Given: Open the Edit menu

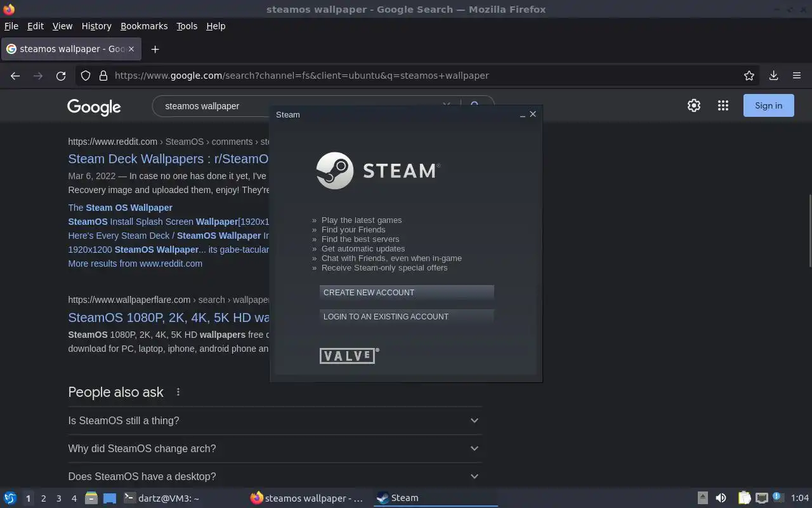Looking at the screenshot, I should [x=36, y=26].
